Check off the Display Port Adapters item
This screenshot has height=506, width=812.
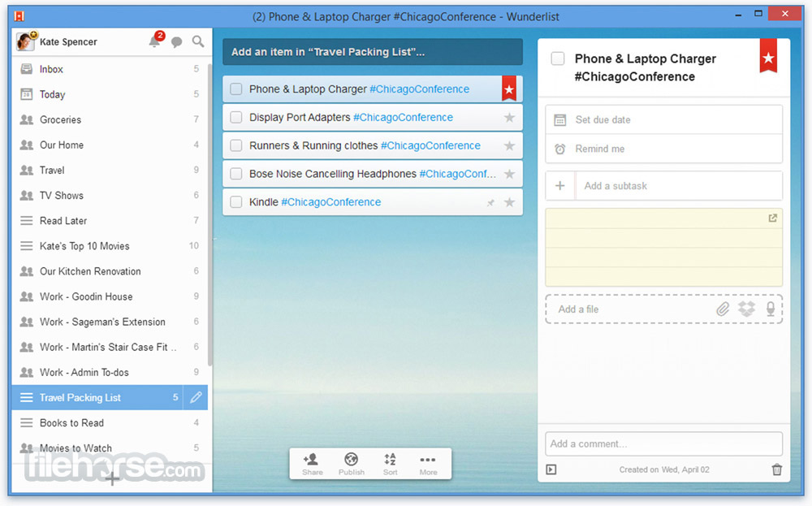click(x=236, y=118)
